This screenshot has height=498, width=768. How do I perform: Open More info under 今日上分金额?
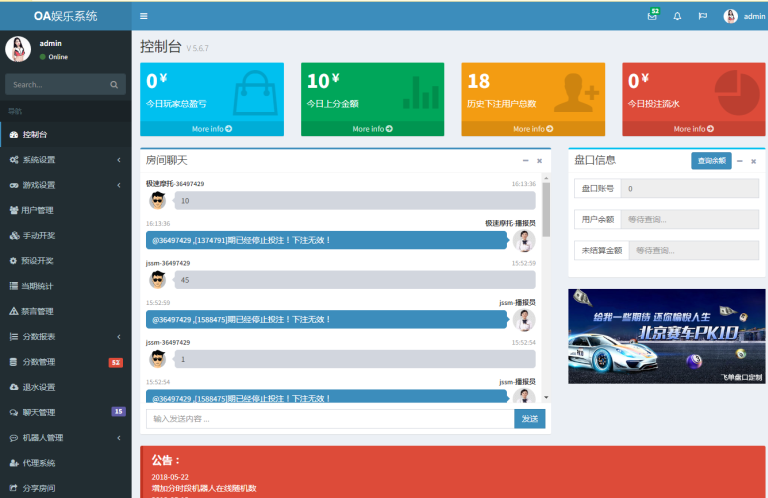372,129
